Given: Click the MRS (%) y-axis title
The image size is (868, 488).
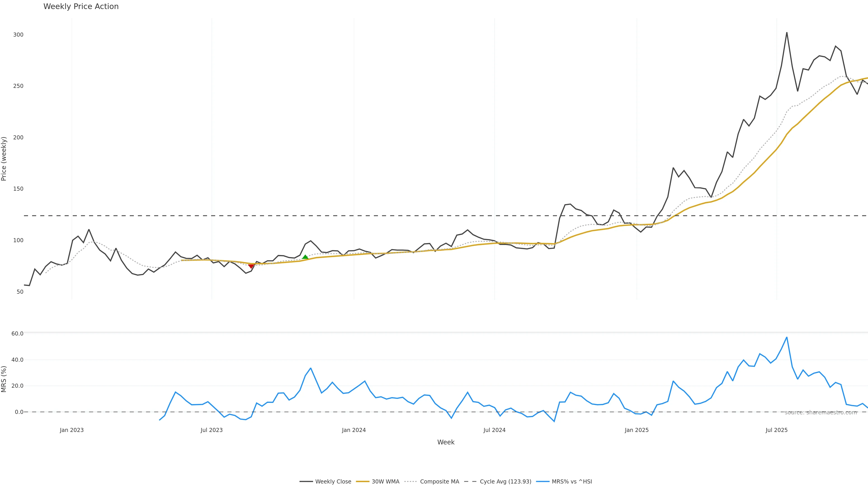Looking at the screenshot, I should (x=4, y=379).
